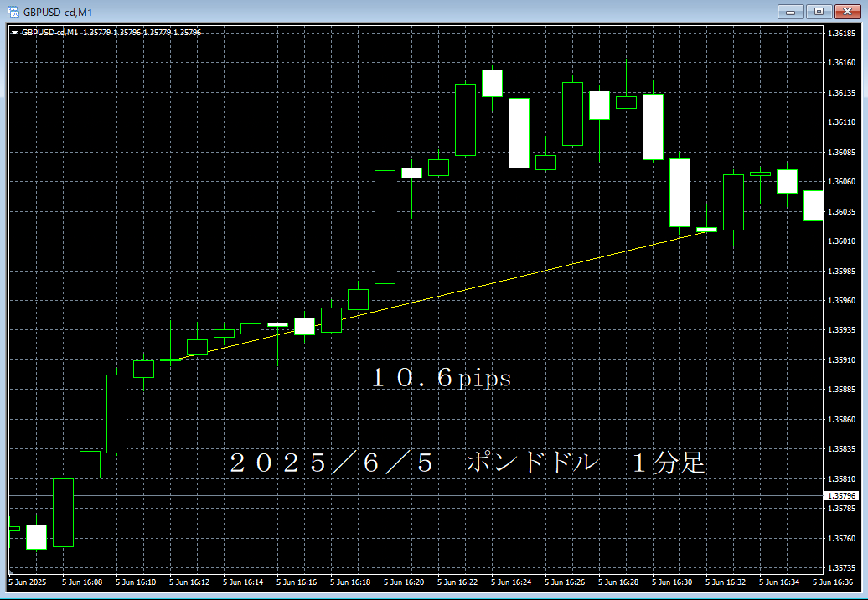
Task: Click the 5 Jun 16:30 time axis label
Action: (673, 582)
